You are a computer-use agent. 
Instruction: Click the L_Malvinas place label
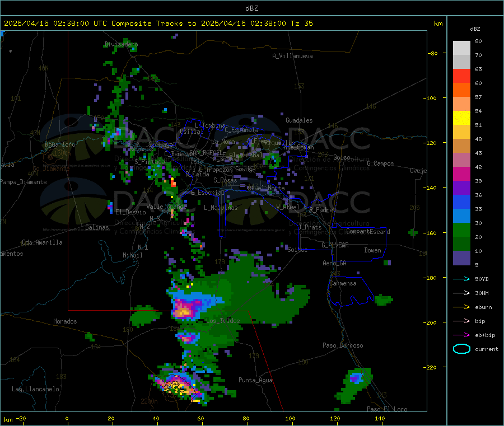tap(221, 208)
